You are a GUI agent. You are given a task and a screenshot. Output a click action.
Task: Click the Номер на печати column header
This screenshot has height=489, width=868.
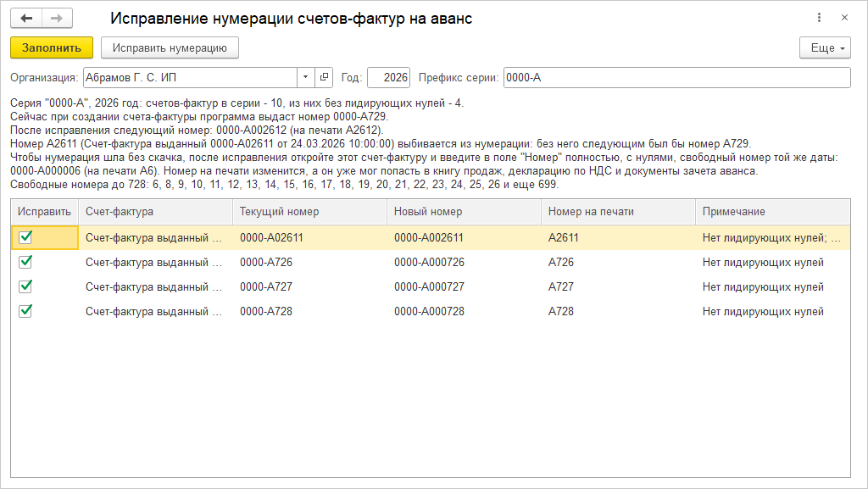[x=618, y=212]
